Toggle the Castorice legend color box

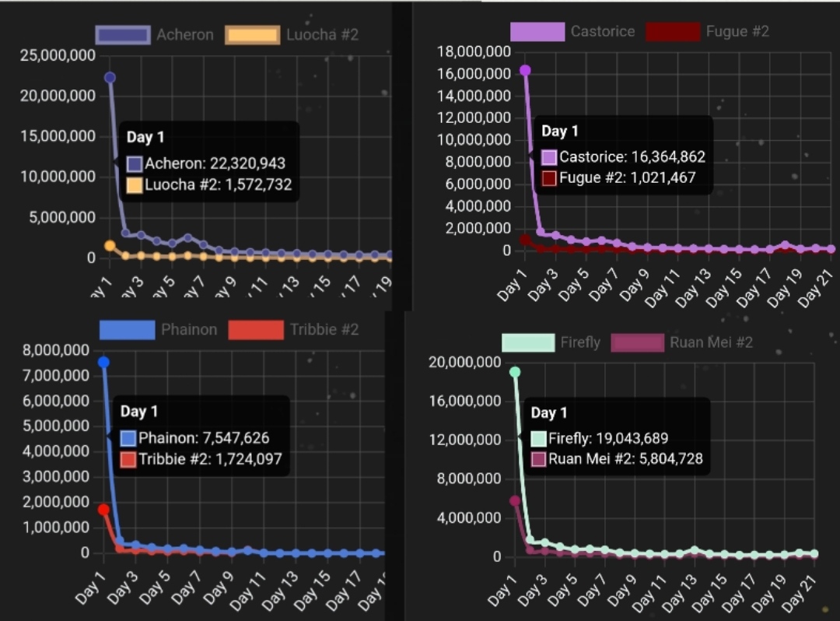pyautogui.click(x=537, y=32)
